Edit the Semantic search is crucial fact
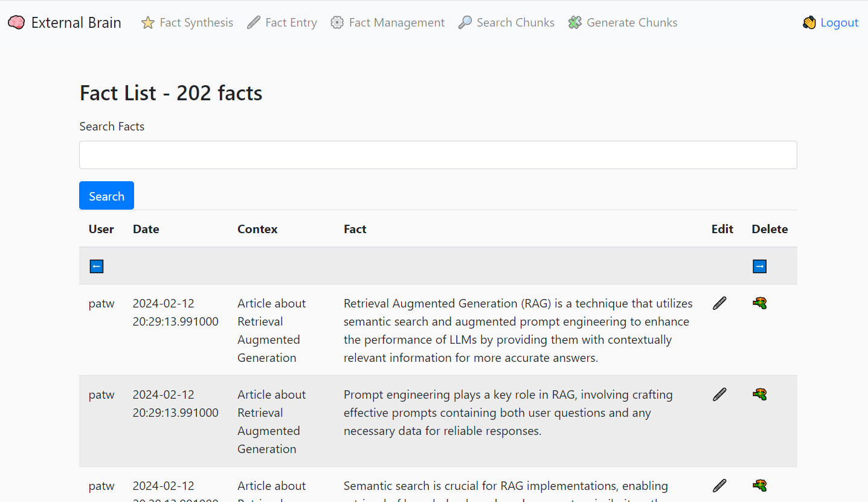This screenshot has height=502, width=868. [719, 486]
